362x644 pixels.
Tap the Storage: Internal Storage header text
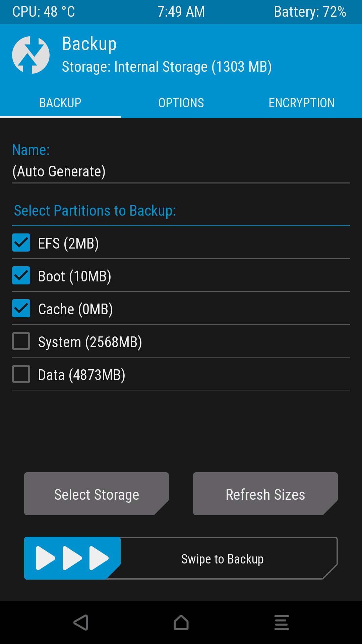point(167,67)
